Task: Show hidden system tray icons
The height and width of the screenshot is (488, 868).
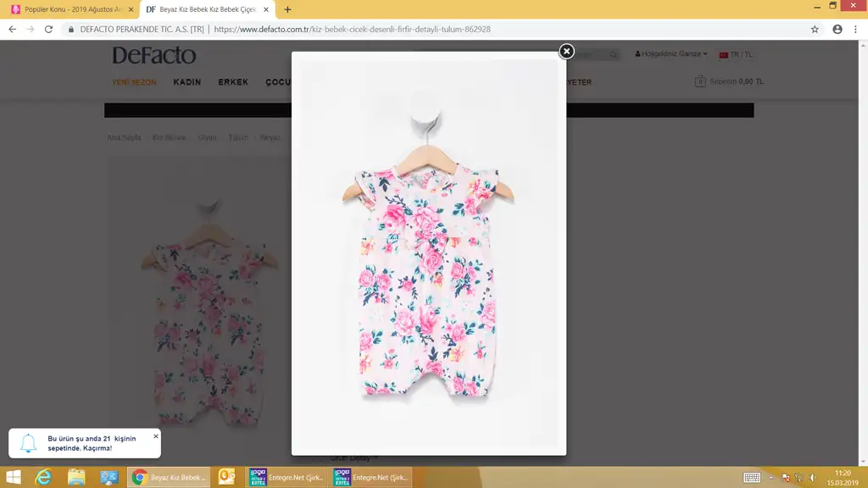Action: coord(771,478)
